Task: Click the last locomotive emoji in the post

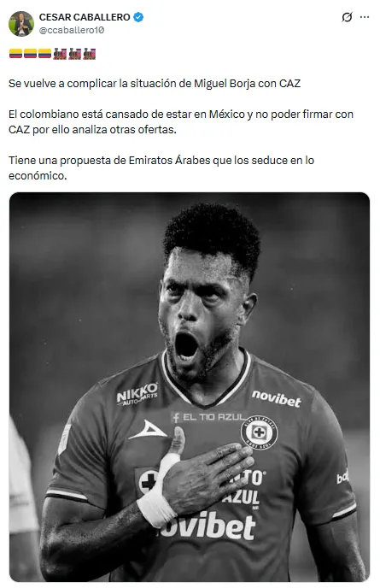Action: (x=90, y=54)
